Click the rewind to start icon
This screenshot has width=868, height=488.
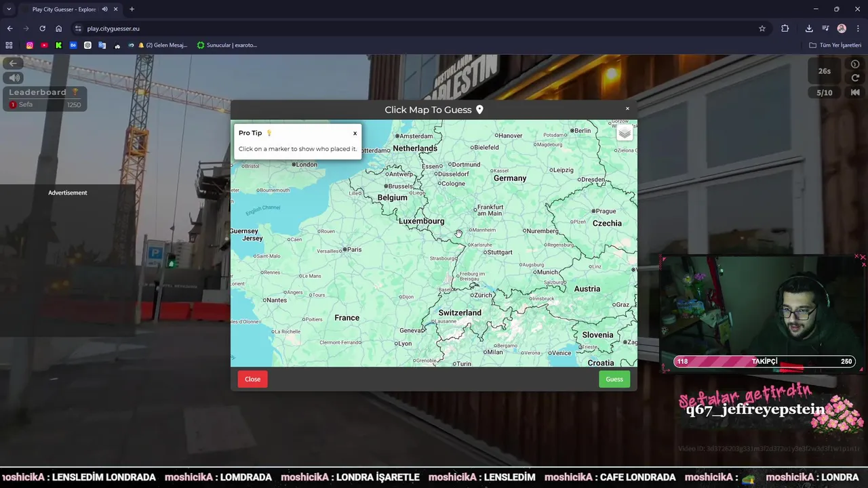point(855,93)
